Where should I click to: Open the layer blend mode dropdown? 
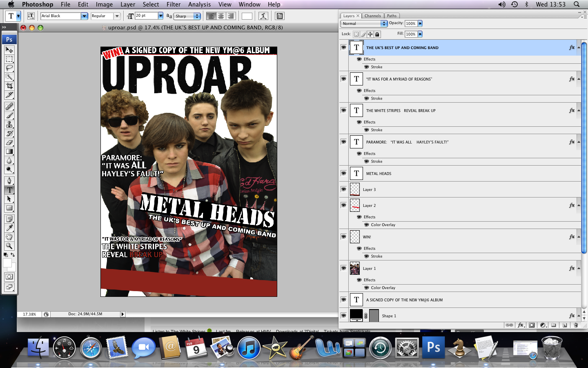(363, 23)
